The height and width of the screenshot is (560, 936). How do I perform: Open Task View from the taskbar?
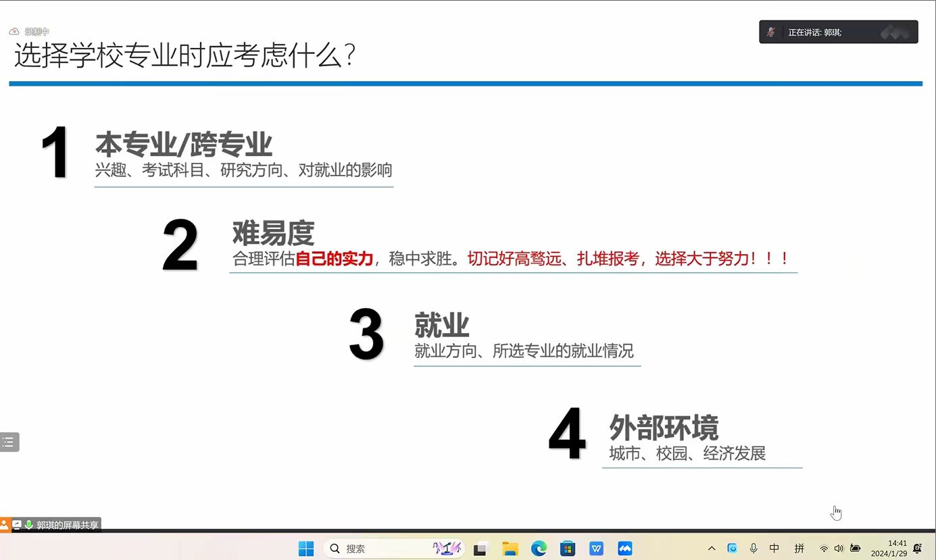pos(481,549)
